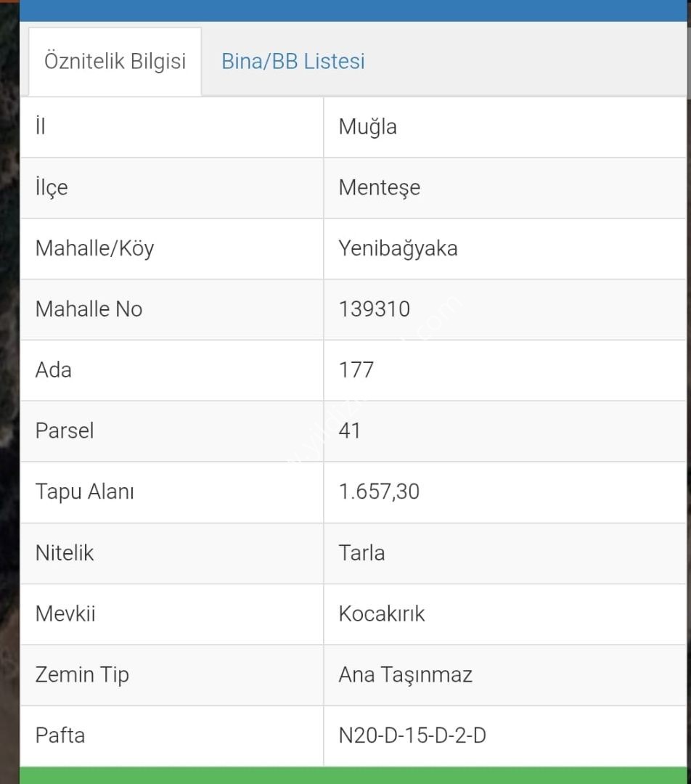Click the Muğla province value
691x784 pixels.
click(x=367, y=127)
